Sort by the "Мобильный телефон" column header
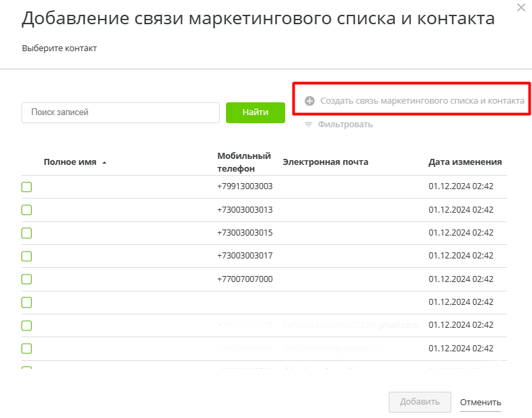Image resolution: width=532 pixels, height=418 pixels. click(x=243, y=162)
